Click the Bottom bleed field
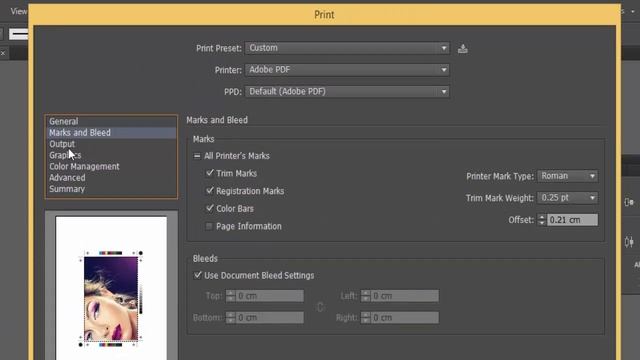The image size is (640, 360). (x=269, y=318)
